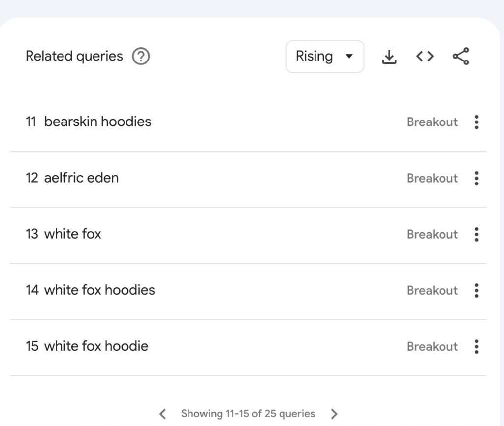504x426 pixels.
Task: Open options menu for white fox hoodie
Action: coord(476,346)
